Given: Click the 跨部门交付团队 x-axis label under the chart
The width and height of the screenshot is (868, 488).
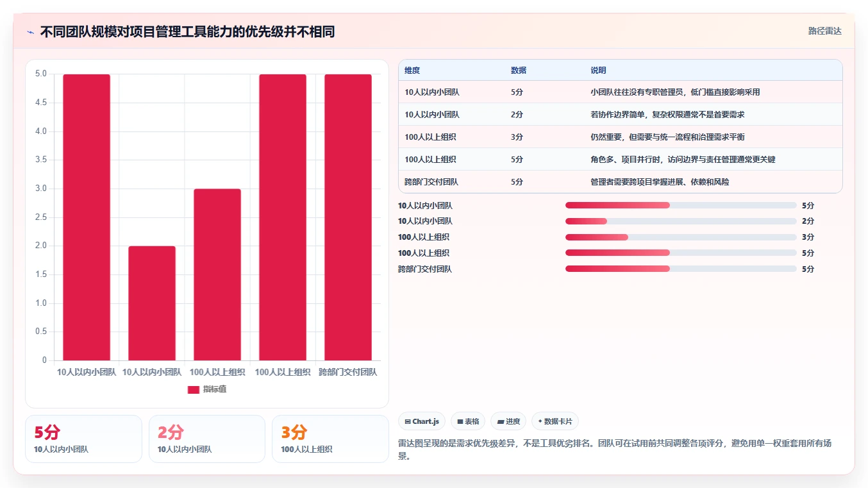Looking at the screenshot, I should coord(348,372).
